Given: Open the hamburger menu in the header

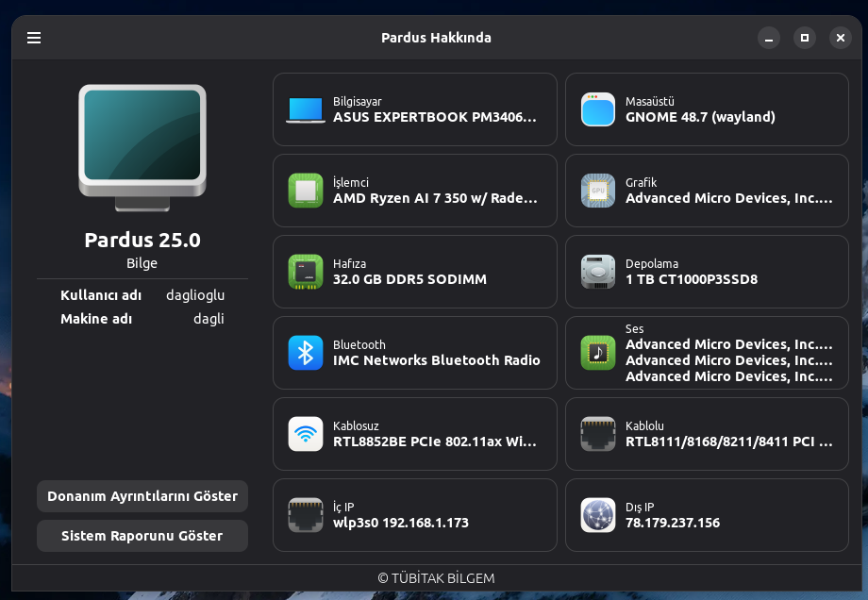Looking at the screenshot, I should (34, 38).
